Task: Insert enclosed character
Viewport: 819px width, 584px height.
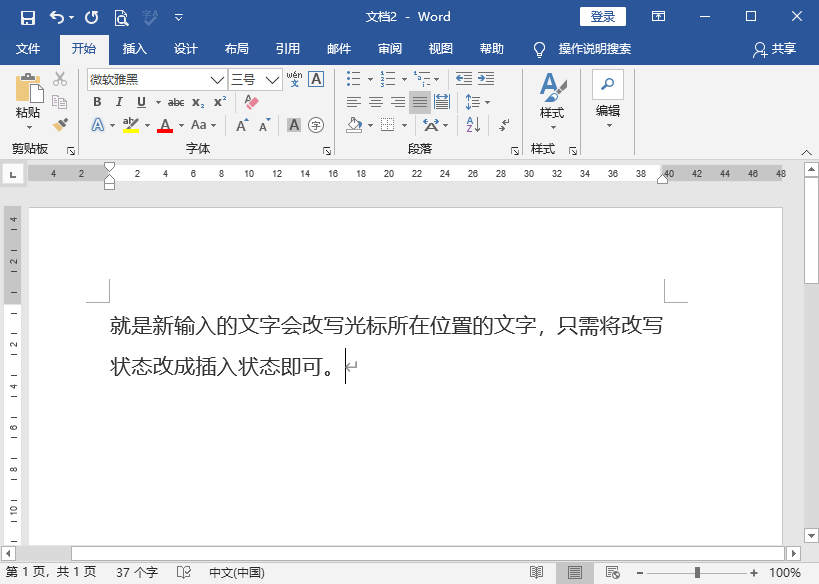Action: coord(316,125)
